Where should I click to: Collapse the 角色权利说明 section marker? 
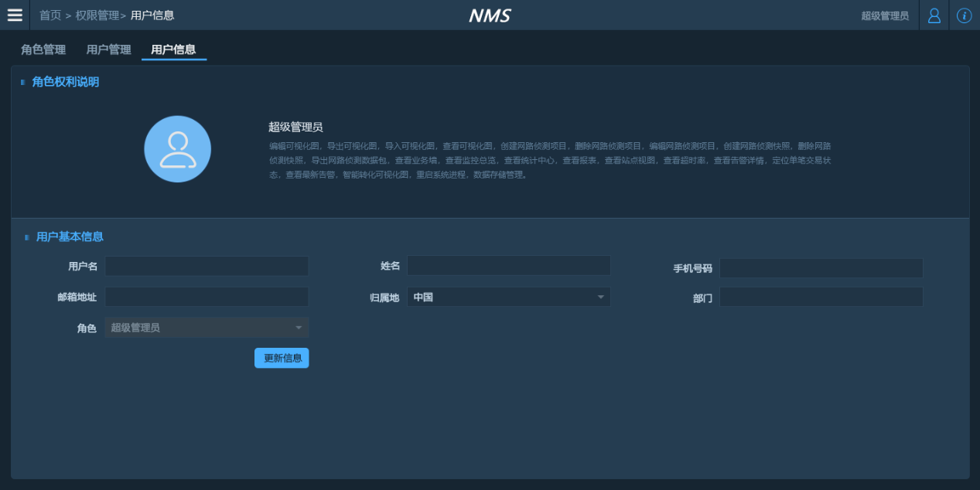point(23,82)
